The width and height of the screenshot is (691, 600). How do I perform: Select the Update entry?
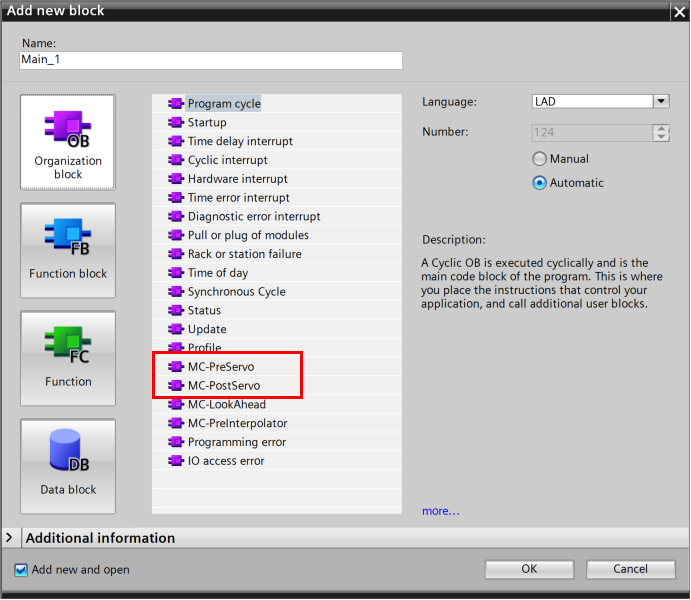(277, 329)
